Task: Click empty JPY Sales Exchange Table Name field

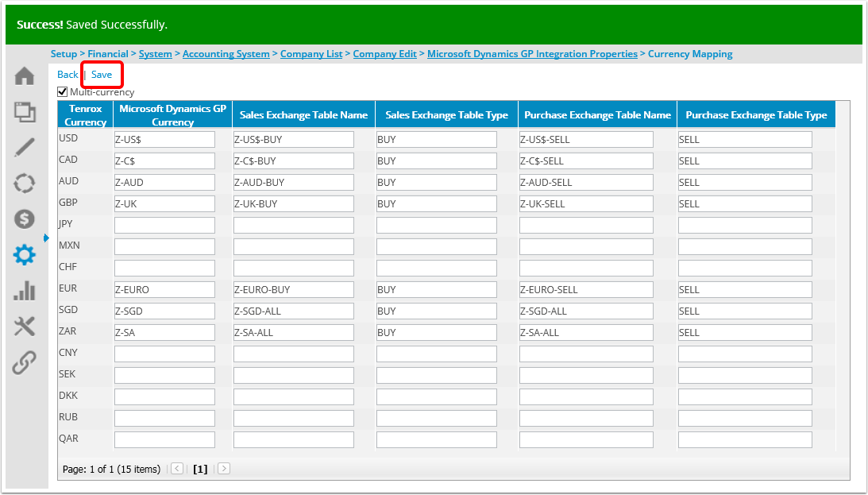Action: click(x=293, y=226)
